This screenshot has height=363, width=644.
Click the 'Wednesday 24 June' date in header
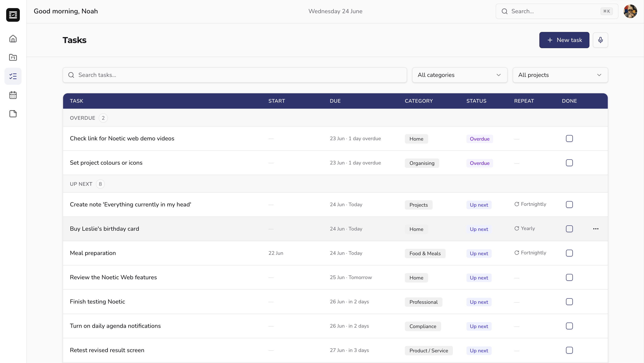pyautogui.click(x=335, y=11)
